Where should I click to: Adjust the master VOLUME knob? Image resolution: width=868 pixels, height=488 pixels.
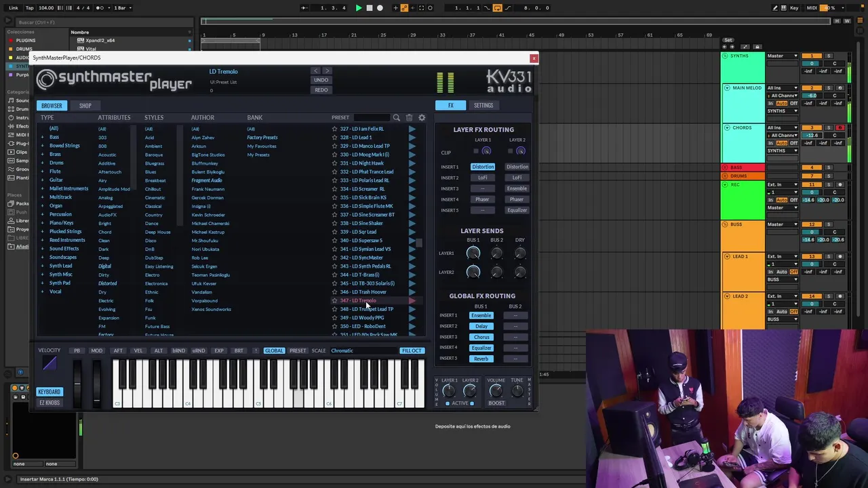pos(496,391)
